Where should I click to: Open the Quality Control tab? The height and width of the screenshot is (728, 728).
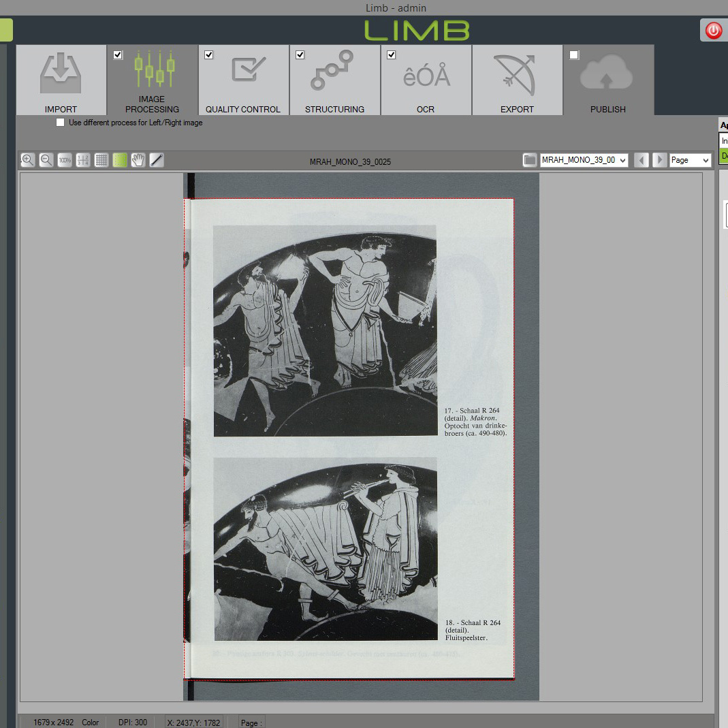pyautogui.click(x=243, y=80)
